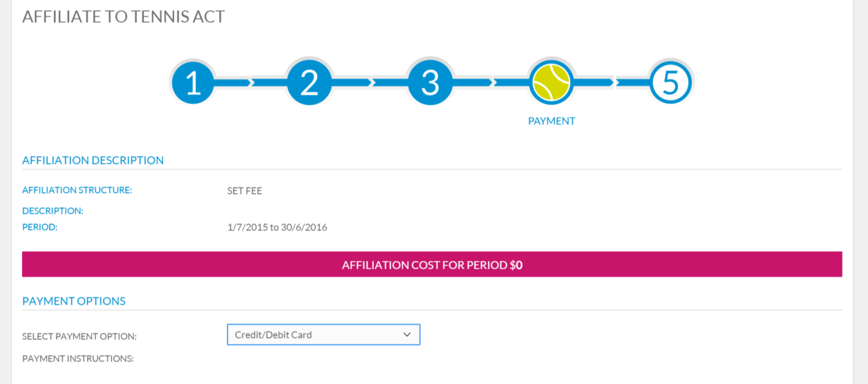Click the Payment Options section heading
Screen dimensions: 868x384
(74, 302)
